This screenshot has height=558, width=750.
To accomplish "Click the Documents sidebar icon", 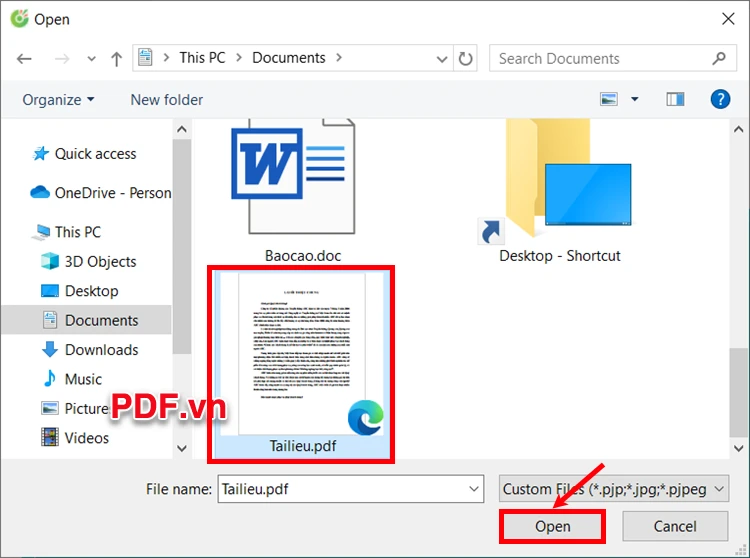I will [50, 320].
